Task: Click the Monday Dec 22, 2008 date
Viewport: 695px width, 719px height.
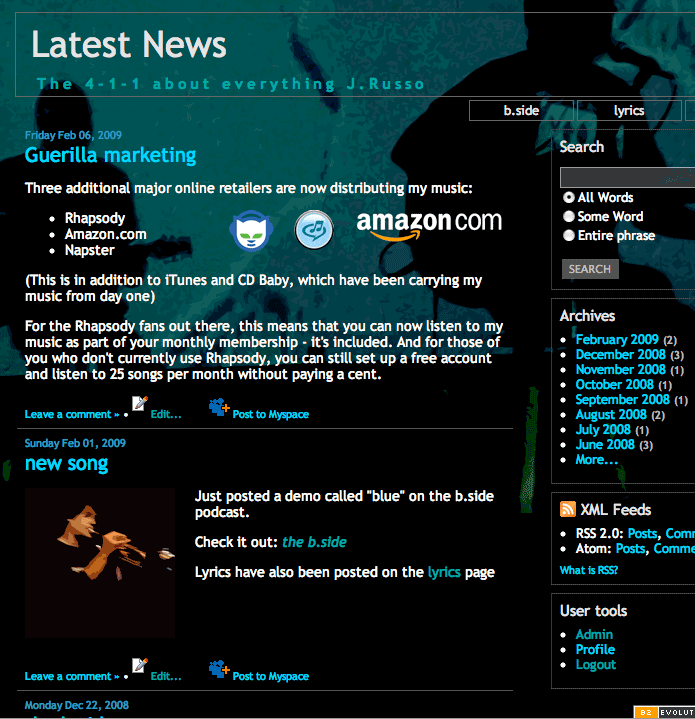Action: click(77, 705)
